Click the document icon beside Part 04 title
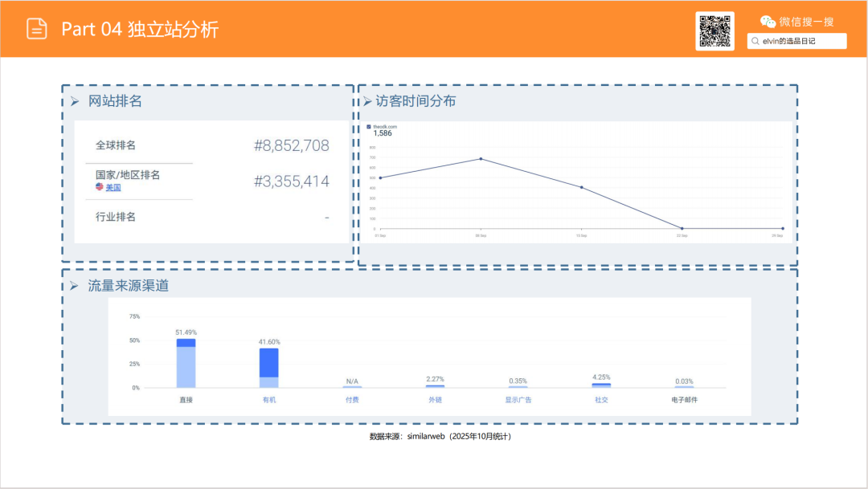The width and height of the screenshot is (868, 489). coord(37,29)
